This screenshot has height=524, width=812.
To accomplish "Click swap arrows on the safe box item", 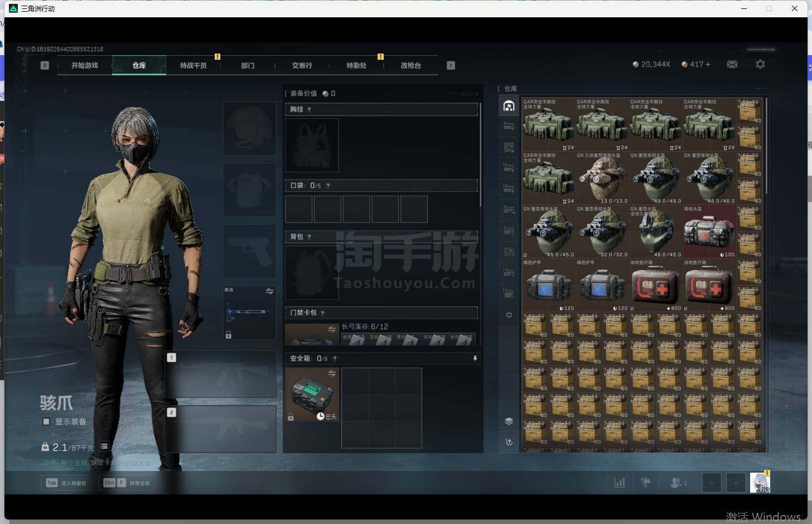I will click(x=332, y=373).
